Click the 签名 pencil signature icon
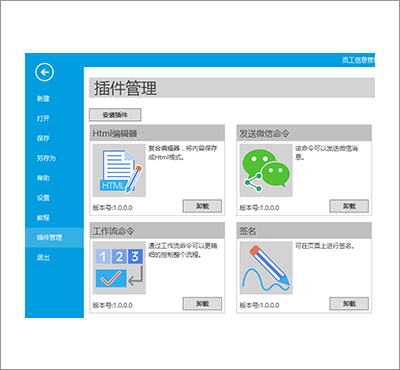The height and width of the screenshot is (370, 400). [x=266, y=268]
